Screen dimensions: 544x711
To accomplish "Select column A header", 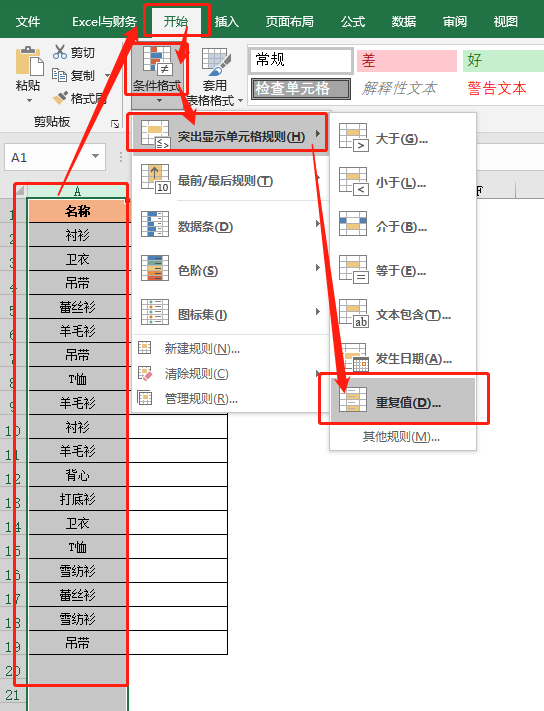I will click(78, 191).
